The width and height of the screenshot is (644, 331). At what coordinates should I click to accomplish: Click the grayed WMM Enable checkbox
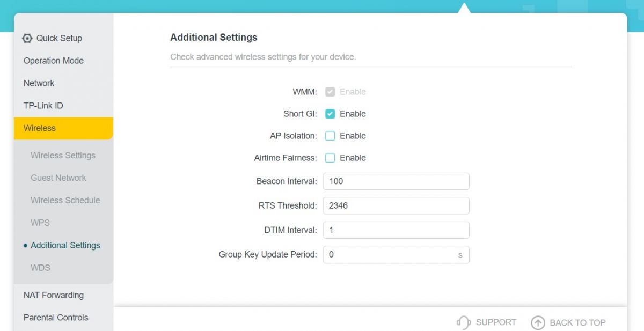pos(330,92)
